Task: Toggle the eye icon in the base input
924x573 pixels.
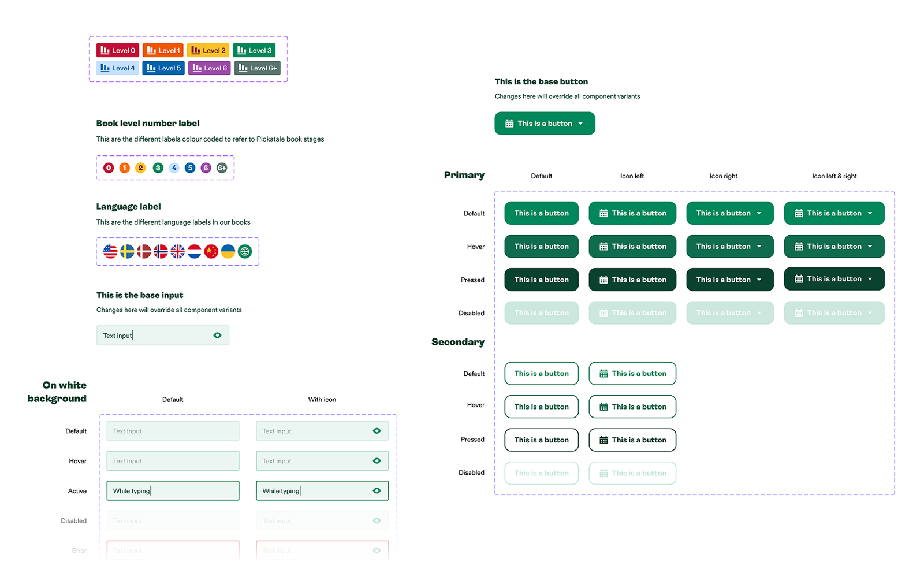Action: click(218, 336)
